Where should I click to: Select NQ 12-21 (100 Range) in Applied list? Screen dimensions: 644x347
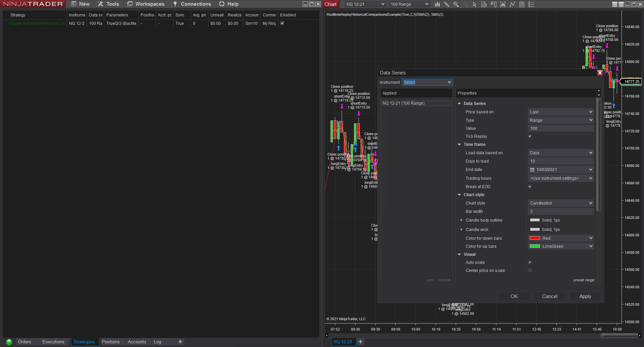tap(416, 103)
